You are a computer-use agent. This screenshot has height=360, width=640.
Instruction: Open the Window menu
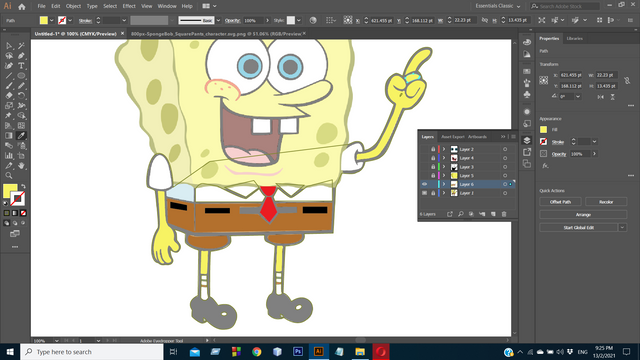167,6
